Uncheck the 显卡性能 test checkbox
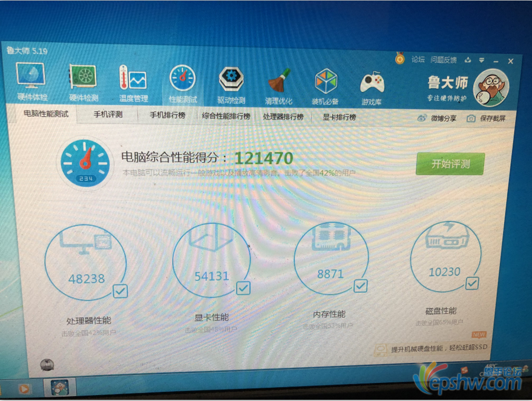Screen dimensions: 532x401 (x=243, y=288)
